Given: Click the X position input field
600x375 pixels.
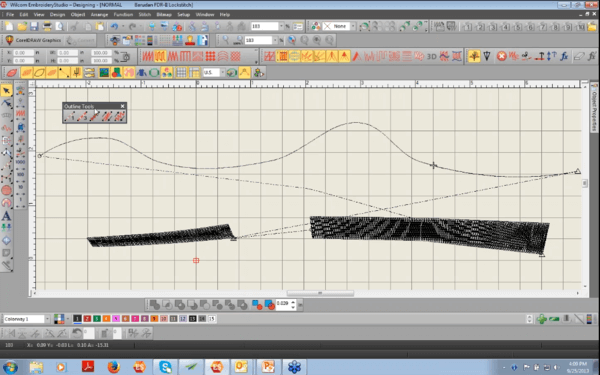Looking at the screenshot, I should click(24, 52).
